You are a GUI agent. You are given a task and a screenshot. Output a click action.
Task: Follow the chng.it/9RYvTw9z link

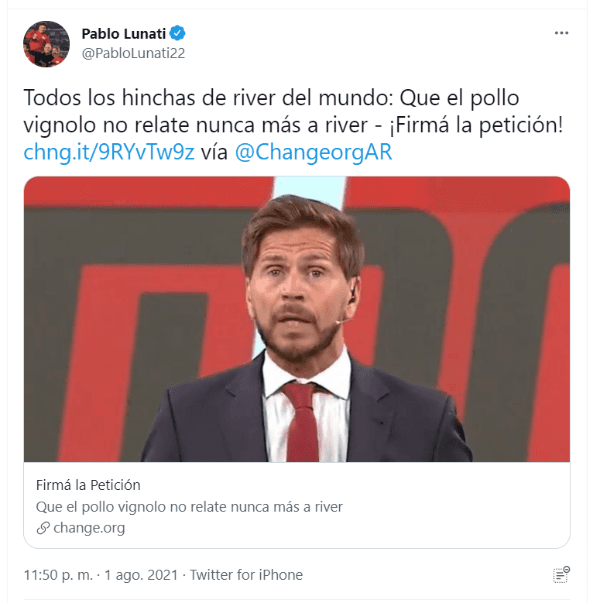(109, 152)
